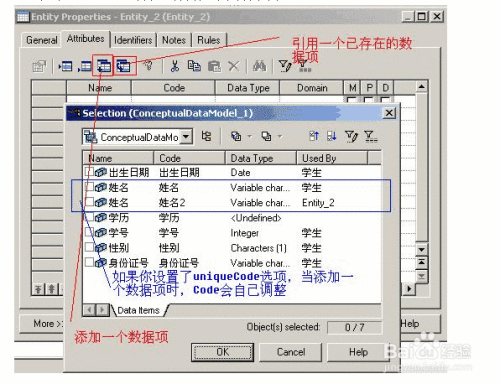
Task: Click the move-up arrow below the attributes grid
Action: coord(52,289)
